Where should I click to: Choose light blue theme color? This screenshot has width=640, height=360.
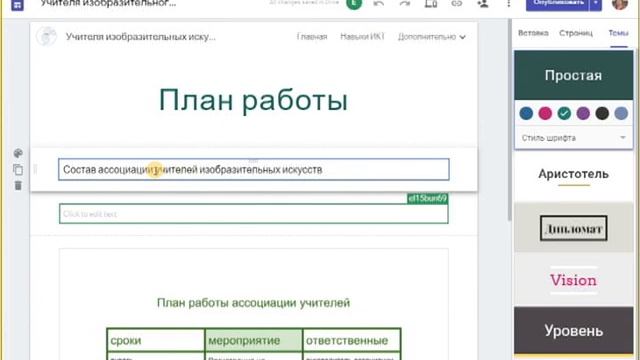click(x=621, y=113)
